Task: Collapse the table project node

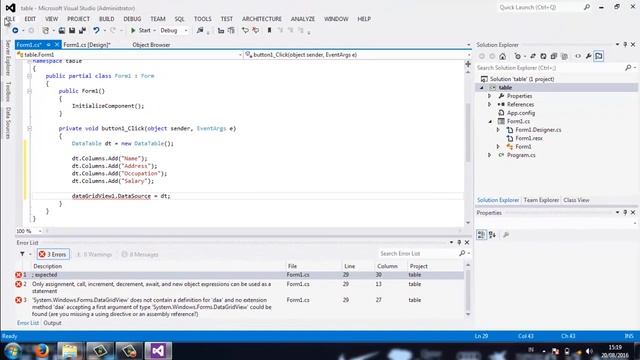Action: click(x=482, y=88)
